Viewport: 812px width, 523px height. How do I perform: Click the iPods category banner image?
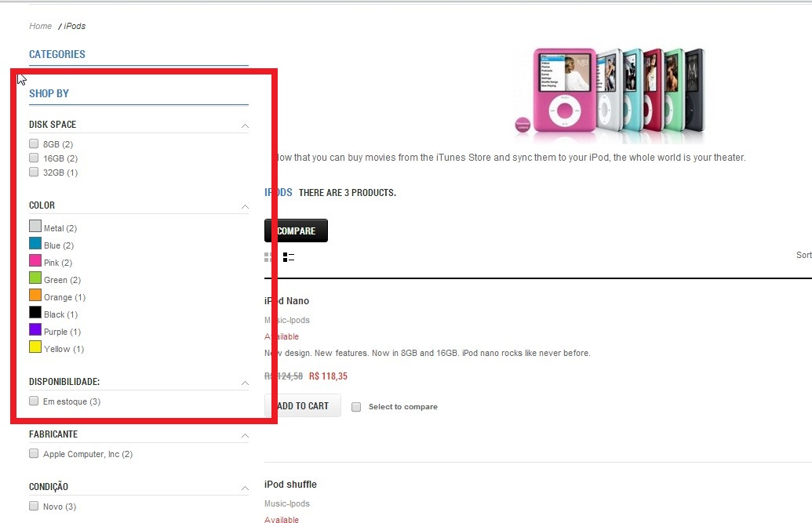pyautogui.click(x=610, y=95)
